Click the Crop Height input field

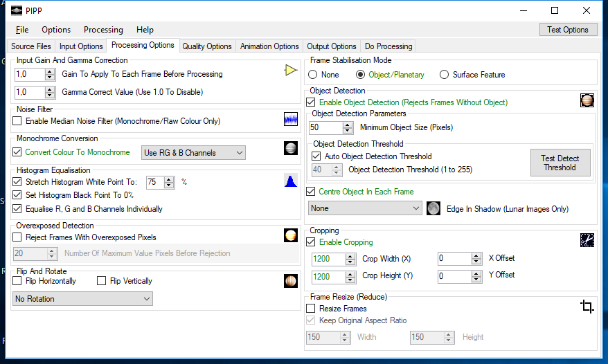(x=328, y=277)
